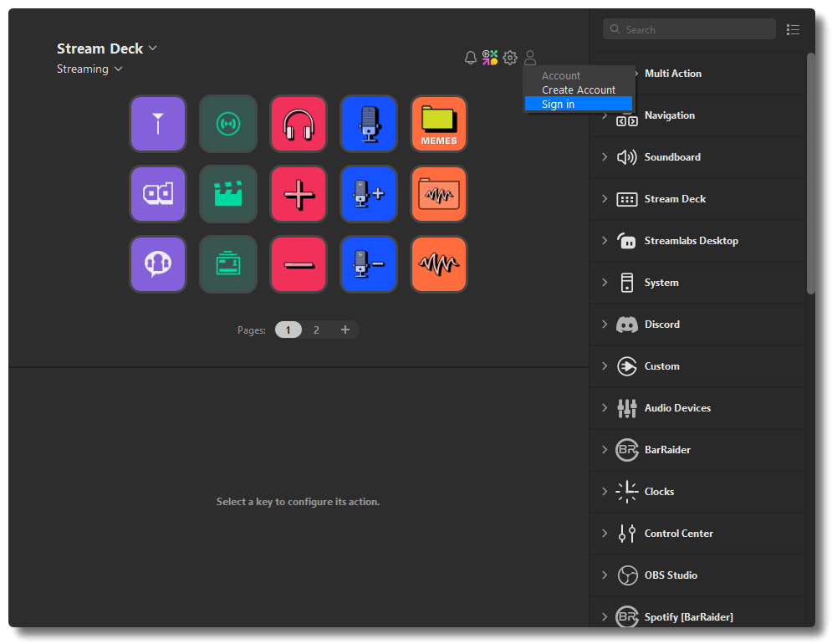Select the blue microphone minus key
Screen dimensions: 832x644
369,263
